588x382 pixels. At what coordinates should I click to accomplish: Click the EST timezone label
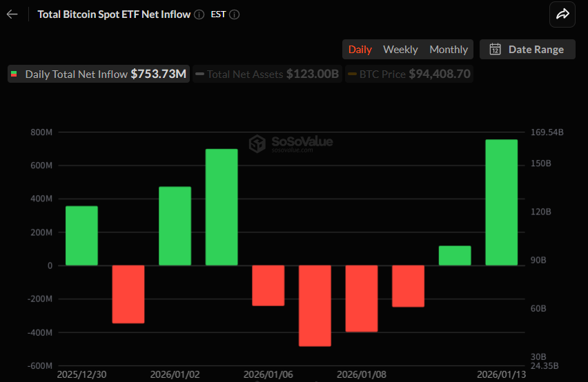pyautogui.click(x=217, y=14)
